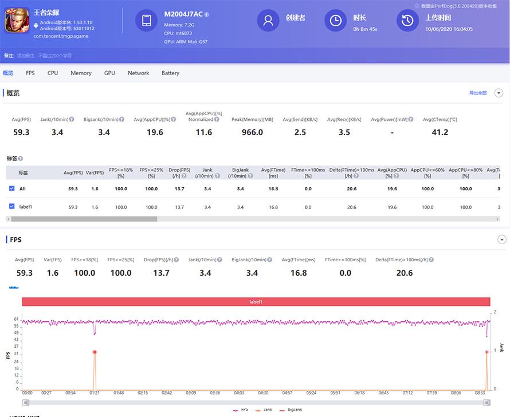The height and width of the screenshot is (420, 510).
Task: Click the 上传时间 history icon
Action: pyautogui.click(x=407, y=21)
